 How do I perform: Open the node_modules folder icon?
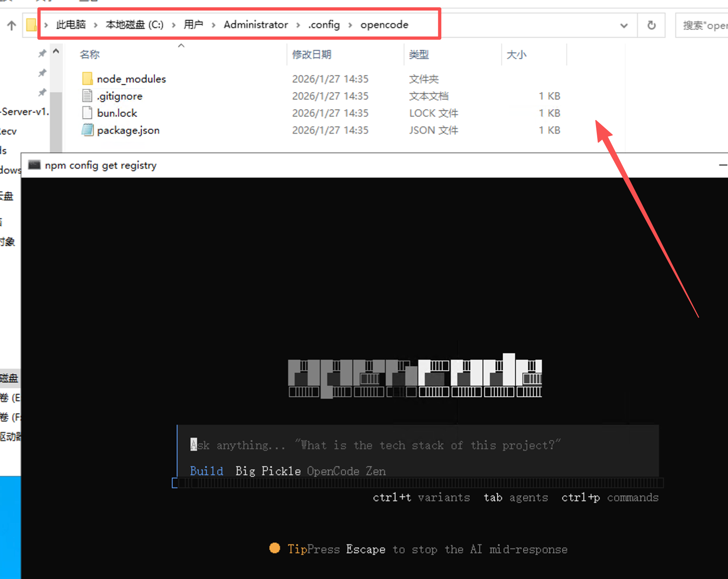[87, 79]
